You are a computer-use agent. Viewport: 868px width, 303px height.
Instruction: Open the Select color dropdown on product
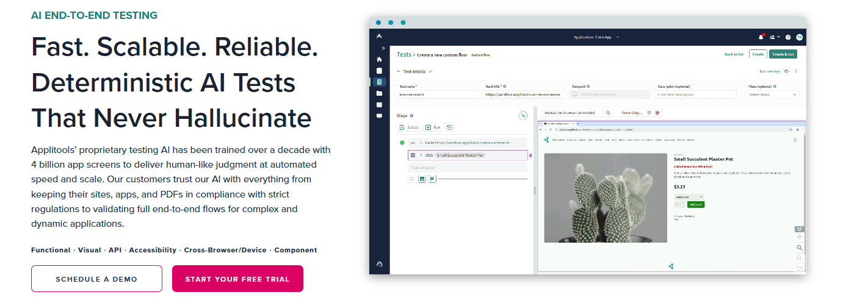[x=689, y=197]
